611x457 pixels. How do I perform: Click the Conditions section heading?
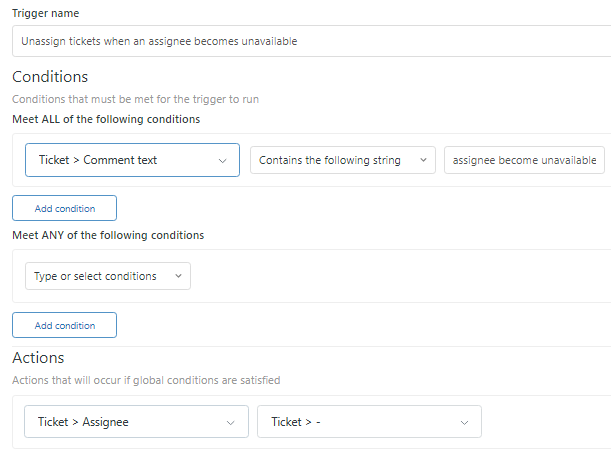click(x=50, y=77)
